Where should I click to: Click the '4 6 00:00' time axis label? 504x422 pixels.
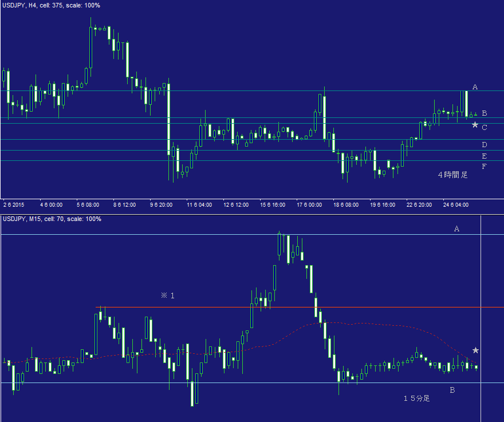tap(51, 205)
